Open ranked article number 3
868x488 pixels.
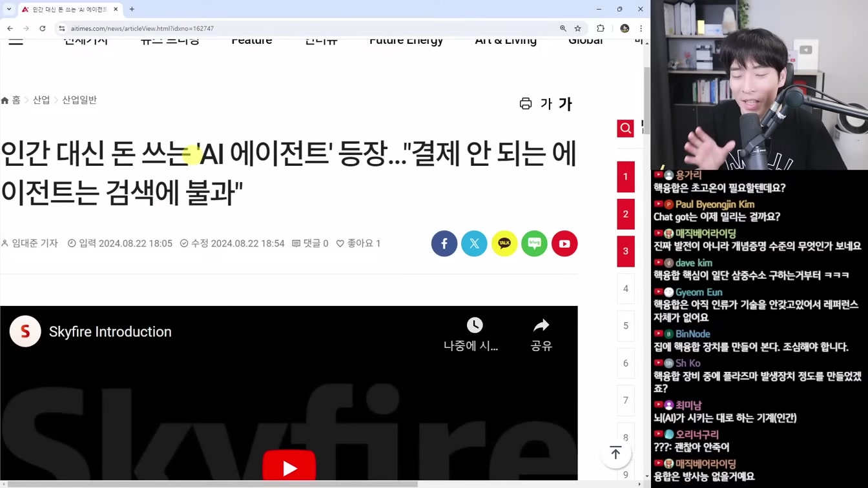click(625, 251)
